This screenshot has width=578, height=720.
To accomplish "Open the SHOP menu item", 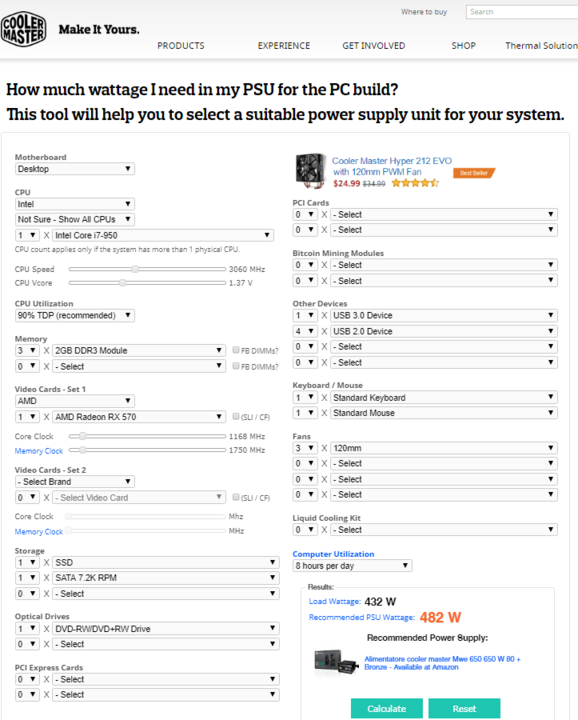I will click(x=463, y=45).
